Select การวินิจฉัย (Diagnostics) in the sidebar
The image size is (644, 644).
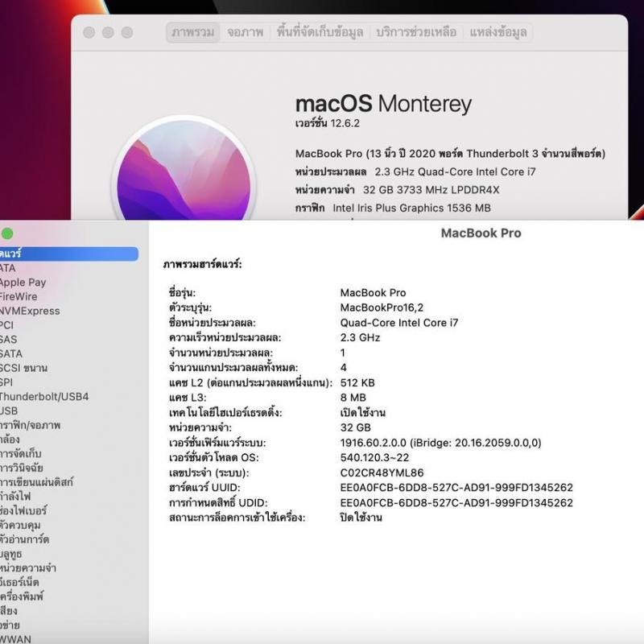pyautogui.click(x=22, y=469)
